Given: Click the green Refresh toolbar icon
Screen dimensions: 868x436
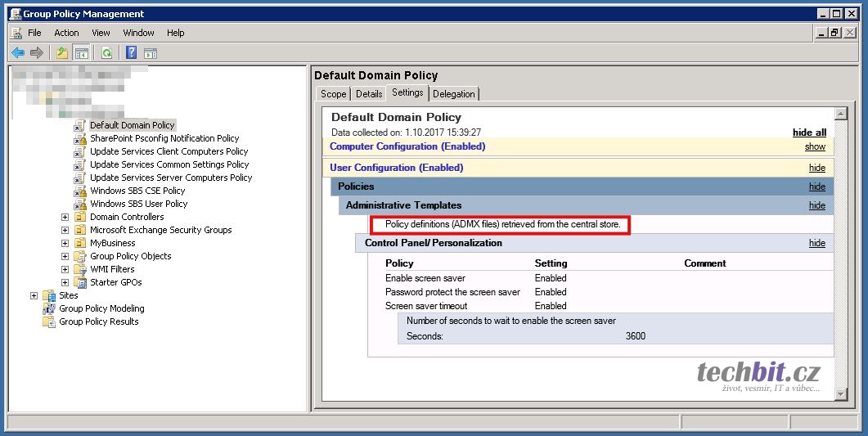Looking at the screenshot, I should [x=106, y=53].
